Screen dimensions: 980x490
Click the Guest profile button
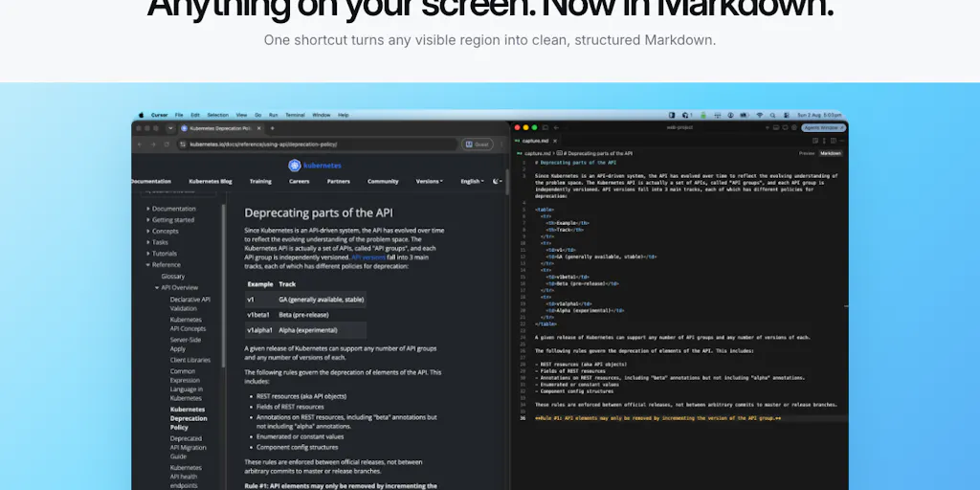(477, 145)
